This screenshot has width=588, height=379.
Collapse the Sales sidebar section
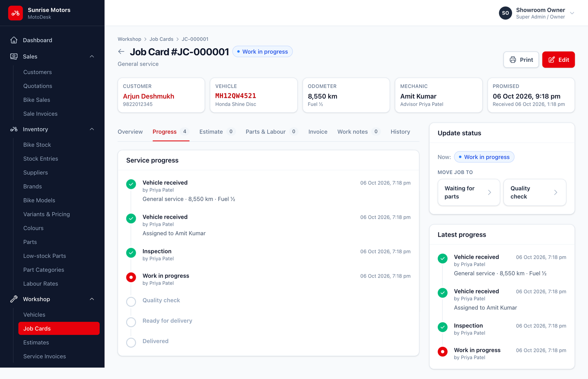[92, 56]
